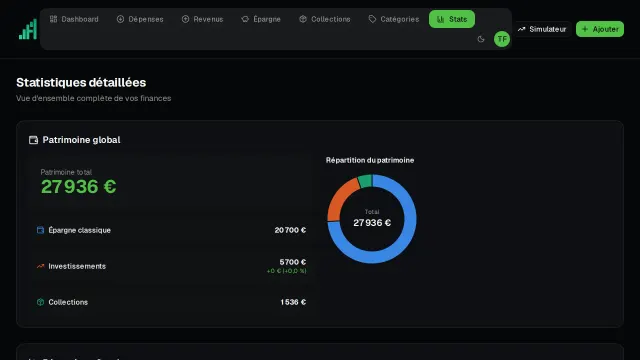Image resolution: width=640 pixels, height=360 pixels.
Task: Open the Épargne tab
Action: tap(261, 19)
